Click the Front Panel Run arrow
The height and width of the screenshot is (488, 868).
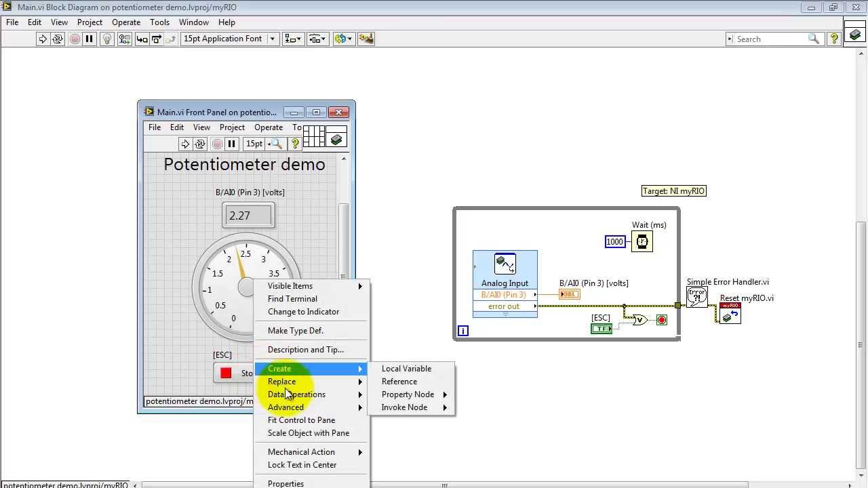pos(185,144)
